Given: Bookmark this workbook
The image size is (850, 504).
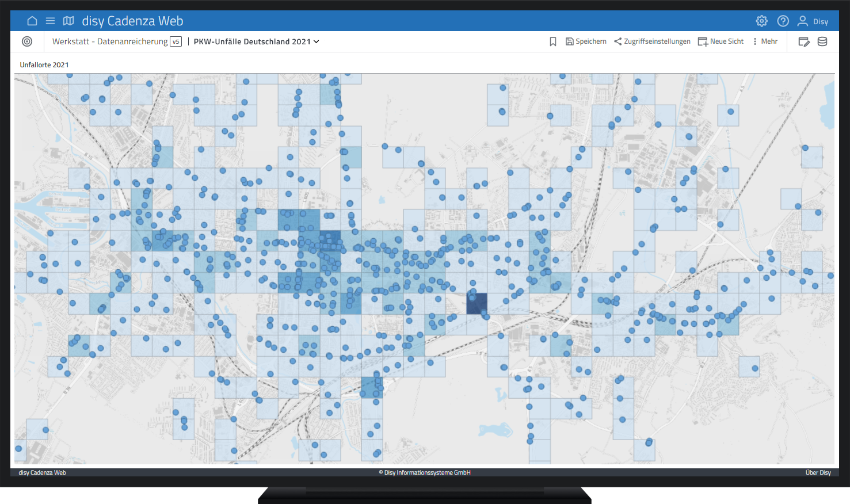Looking at the screenshot, I should pos(552,41).
